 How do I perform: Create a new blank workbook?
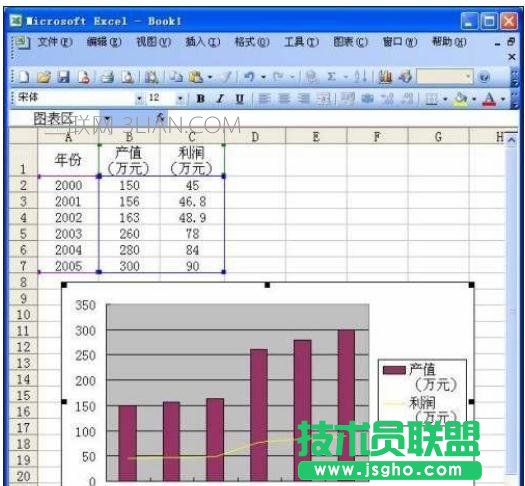point(23,77)
